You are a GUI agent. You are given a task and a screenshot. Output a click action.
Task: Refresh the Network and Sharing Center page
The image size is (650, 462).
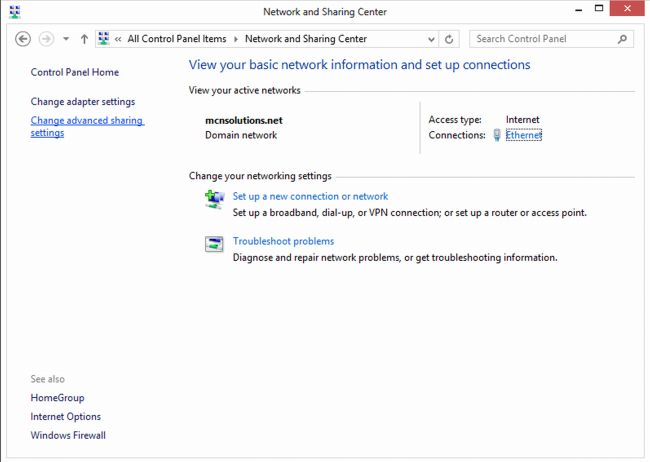point(449,39)
